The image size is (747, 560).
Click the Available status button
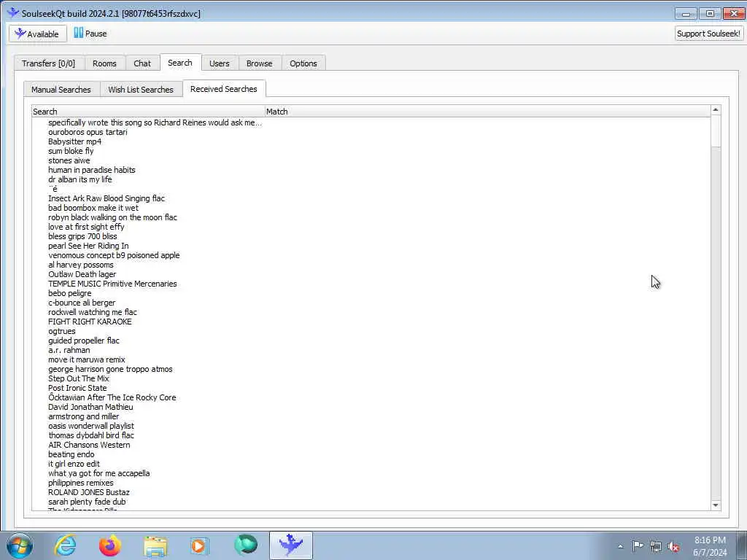pyautogui.click(x=38, y=34)
